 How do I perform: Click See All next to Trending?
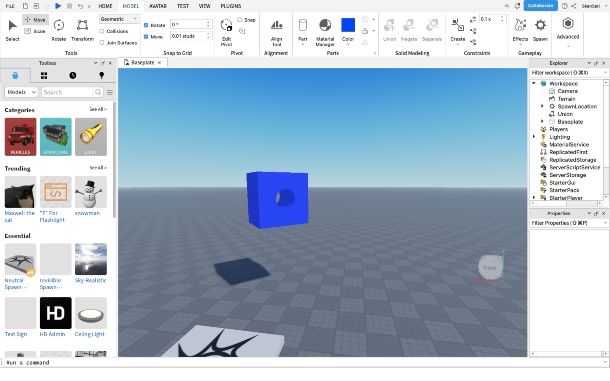(x=98, y=168)
